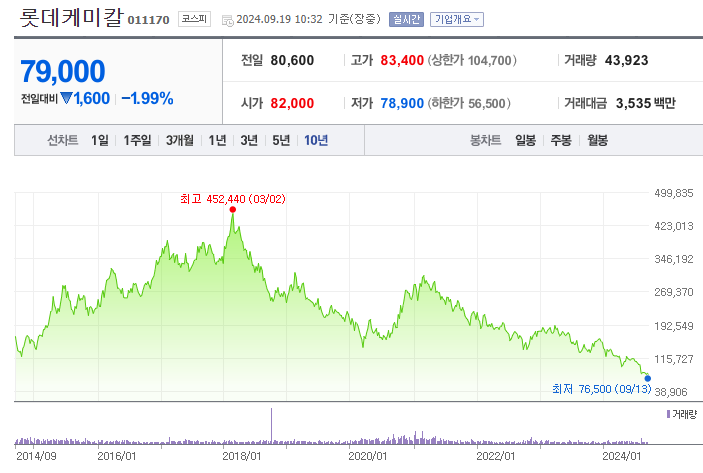Screen dimensions: 703x473
Task: Click the 거래대금 value 3,535 백만
Action: pyautogui.click(x=645, y=103)
